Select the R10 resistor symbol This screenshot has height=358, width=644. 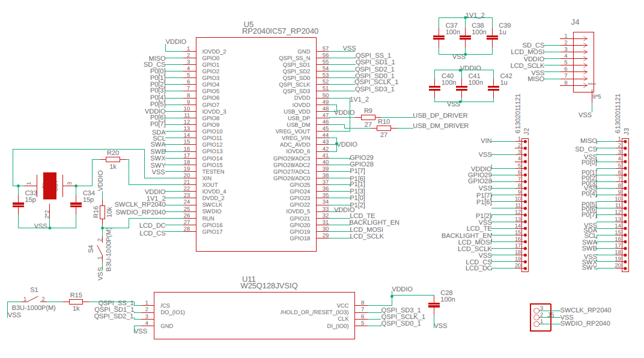tap(384, 128)
